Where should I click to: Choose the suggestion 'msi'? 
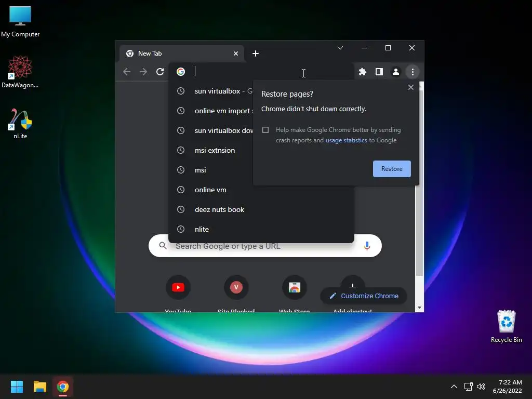261,170
